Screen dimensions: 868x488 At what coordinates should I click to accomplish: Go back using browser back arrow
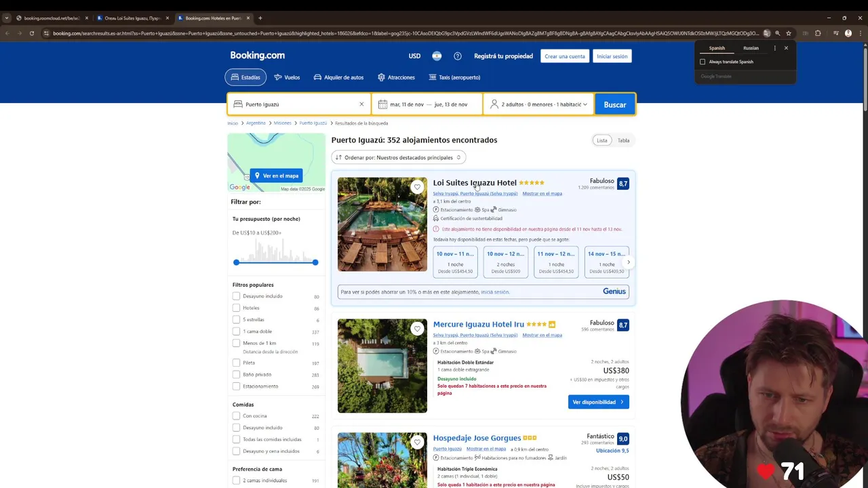coord(7,33)
